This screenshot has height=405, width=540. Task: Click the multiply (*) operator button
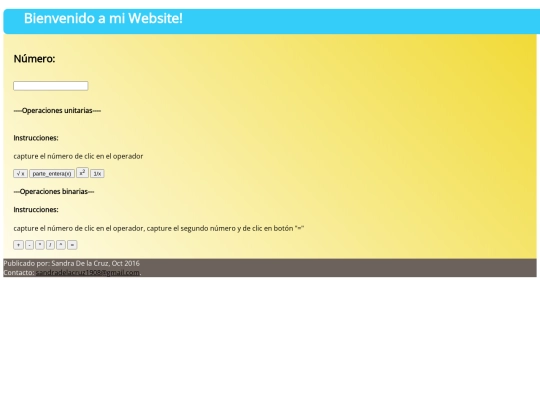pos(40,245)
